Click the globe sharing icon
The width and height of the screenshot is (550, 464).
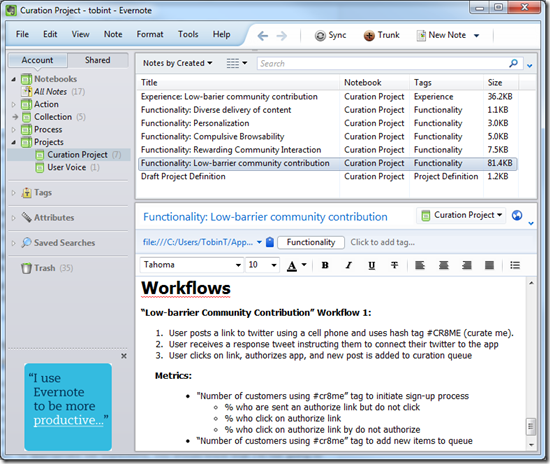coord(517,215)
